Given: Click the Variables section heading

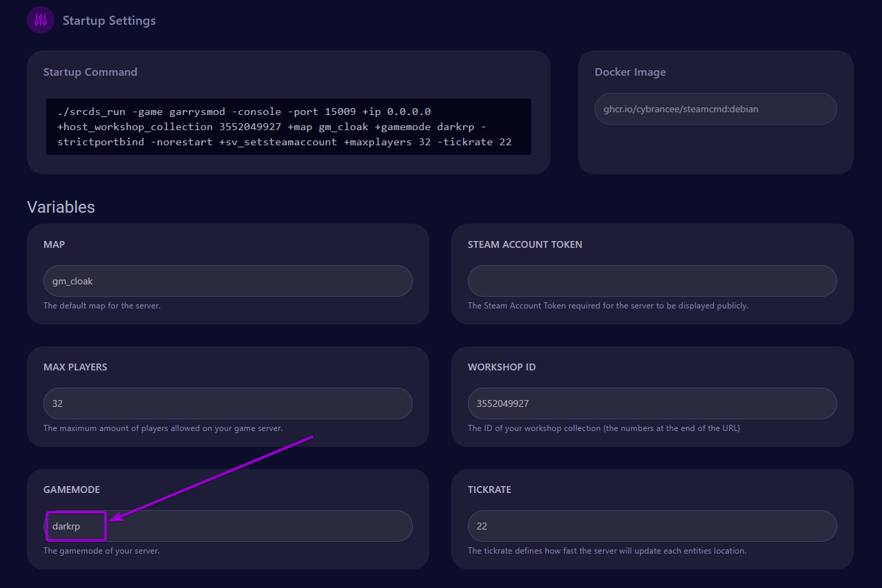Looking at the screenshot, I should pyautogui.click(x=61, y=207).
